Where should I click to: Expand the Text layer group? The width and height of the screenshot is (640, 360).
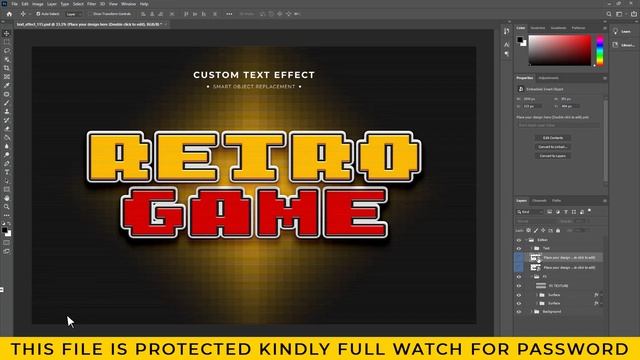click(x=532, y=248)
